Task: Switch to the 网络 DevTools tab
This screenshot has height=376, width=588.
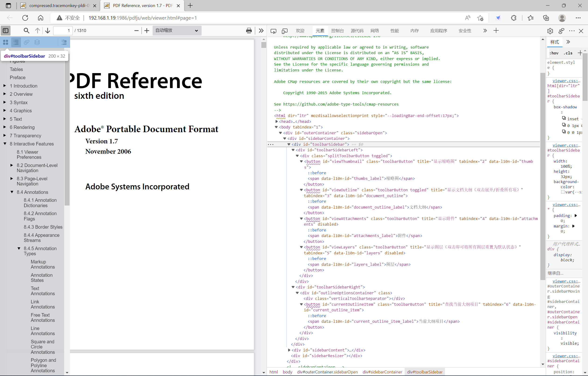Action: (x=374, y=31)
